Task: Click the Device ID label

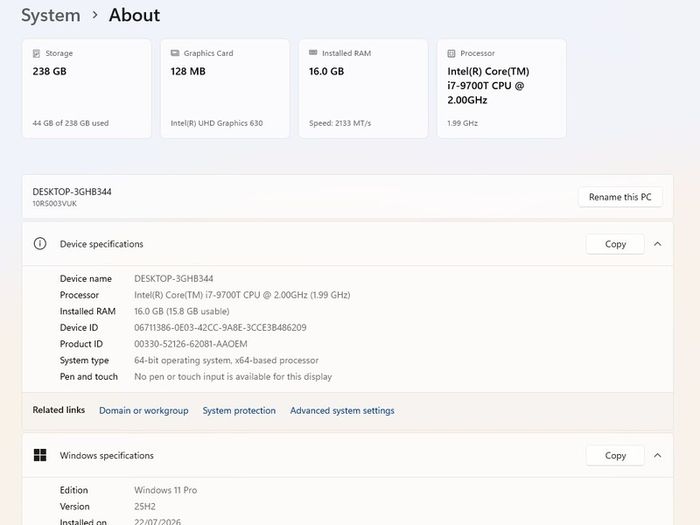Action: [79, 328]
